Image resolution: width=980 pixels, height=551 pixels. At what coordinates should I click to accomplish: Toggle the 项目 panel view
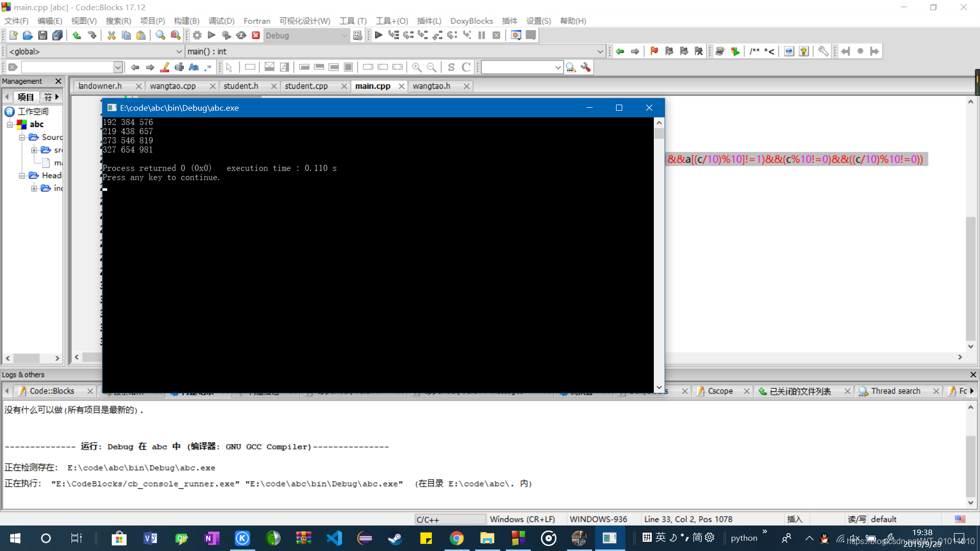24,97
